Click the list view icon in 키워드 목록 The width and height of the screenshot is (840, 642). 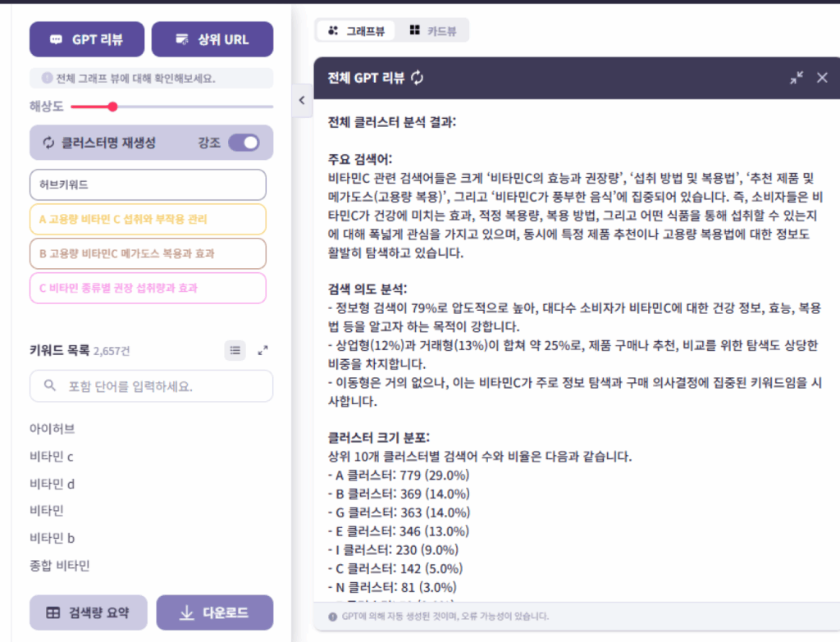(235, 350)
